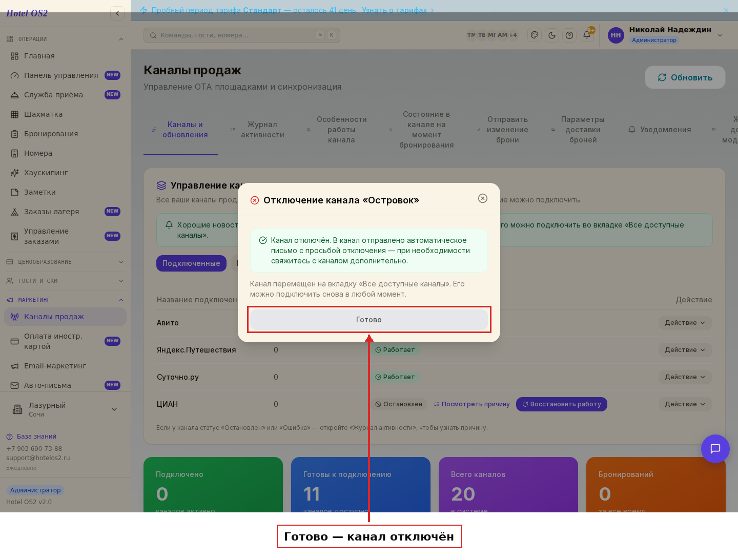This screenshot has width=738, height=560.
Task: Open Действие dropdown for Суточно.ру
Action: tap(685, 377)
